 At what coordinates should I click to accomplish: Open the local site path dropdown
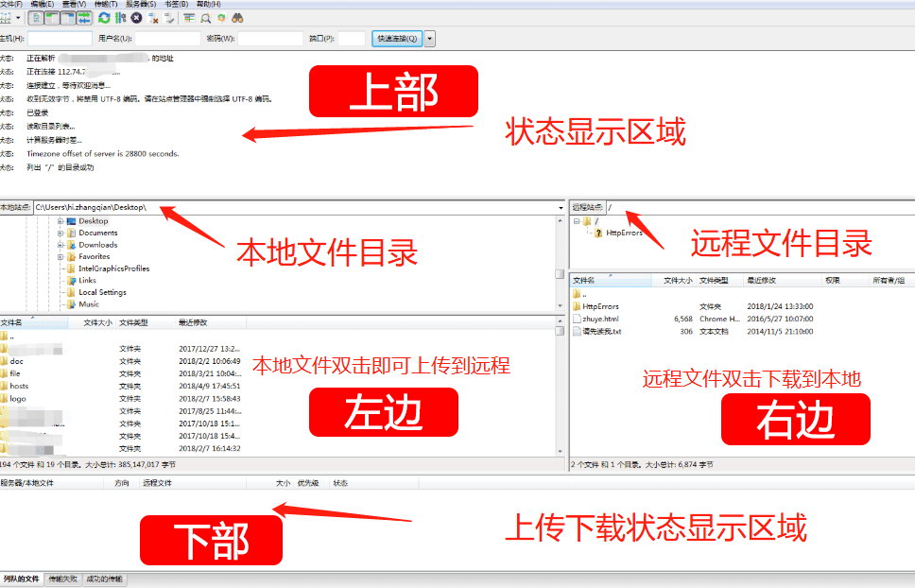pyautogui.click(x=561, y=208)
